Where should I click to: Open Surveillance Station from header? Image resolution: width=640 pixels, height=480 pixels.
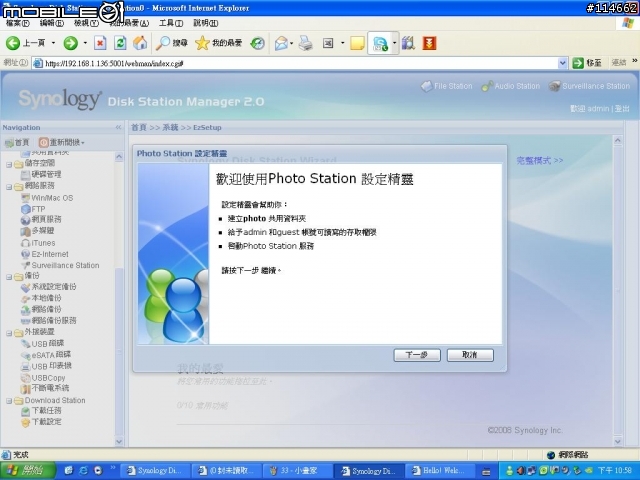coord(589,86)
